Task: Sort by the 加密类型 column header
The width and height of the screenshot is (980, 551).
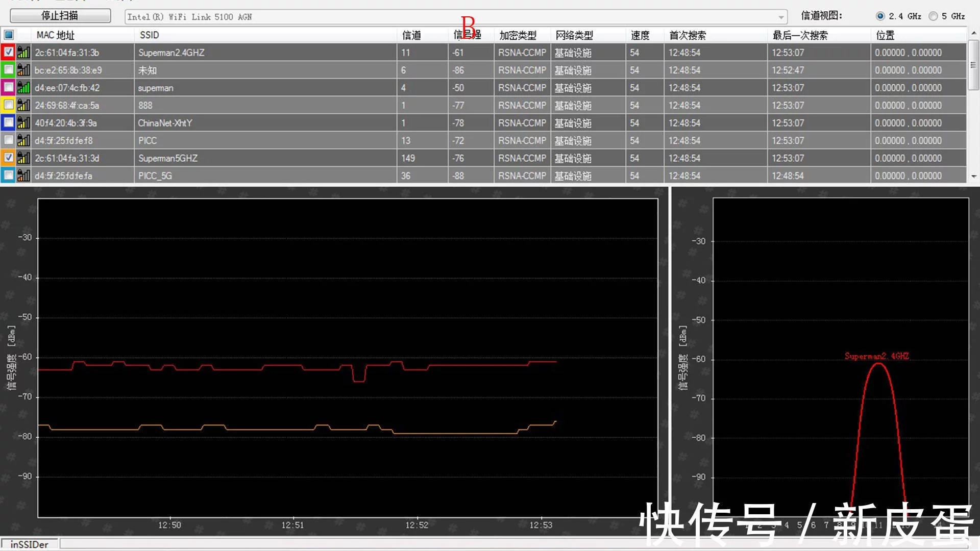Action: click(522, 35)
